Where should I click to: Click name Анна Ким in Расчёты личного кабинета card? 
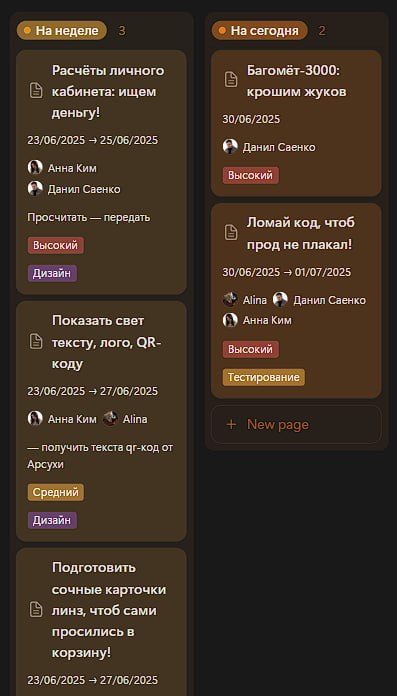point(72,168)
